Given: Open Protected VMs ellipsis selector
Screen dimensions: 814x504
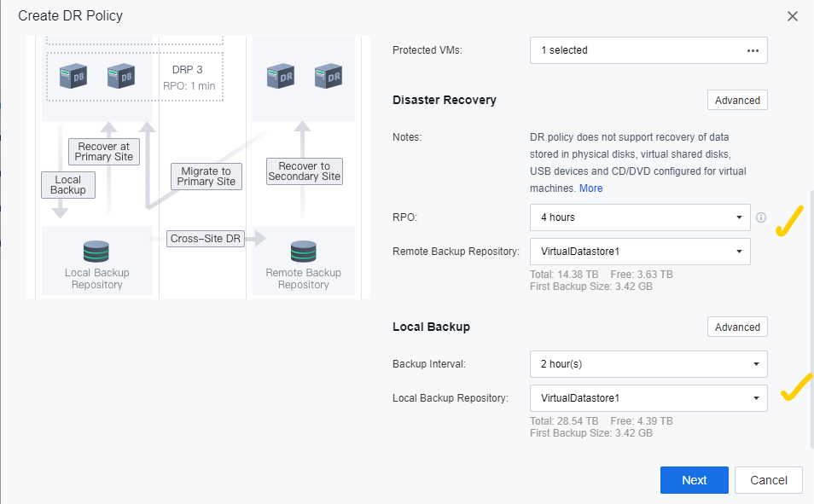Looking at the screenshot, I should click(753, 50).
